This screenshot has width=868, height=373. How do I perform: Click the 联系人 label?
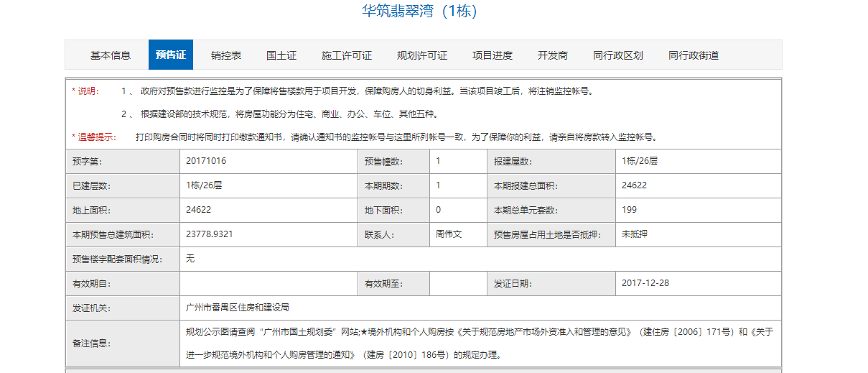tap(380, 235)
